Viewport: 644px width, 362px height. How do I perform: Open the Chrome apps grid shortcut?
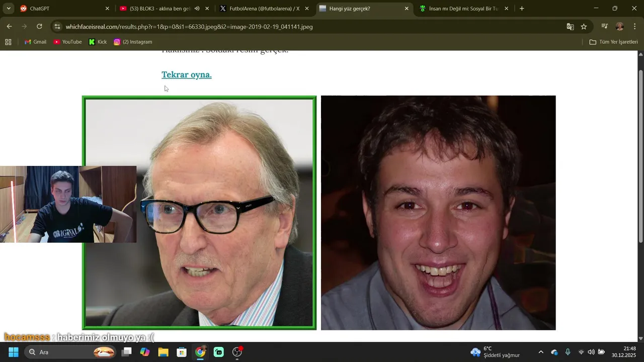coord(8,42)
